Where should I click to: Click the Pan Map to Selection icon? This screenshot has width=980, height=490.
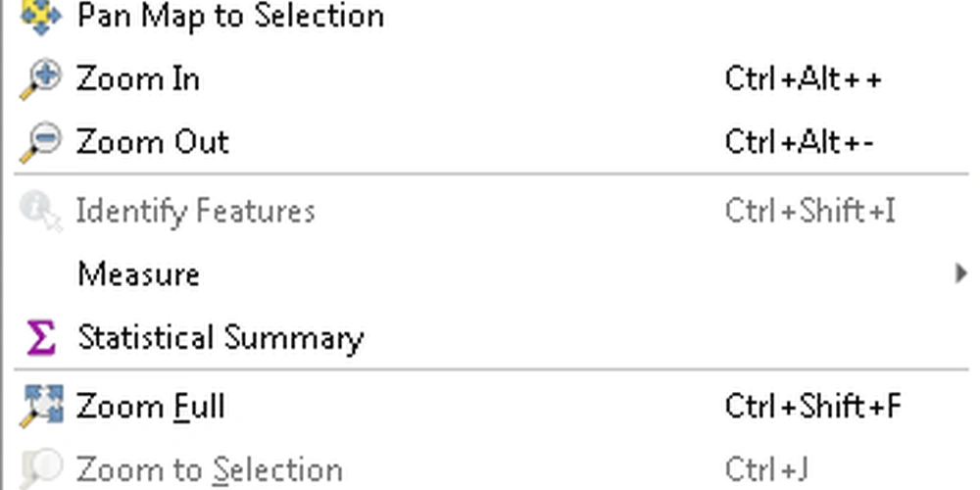click(x=41, y=16)
